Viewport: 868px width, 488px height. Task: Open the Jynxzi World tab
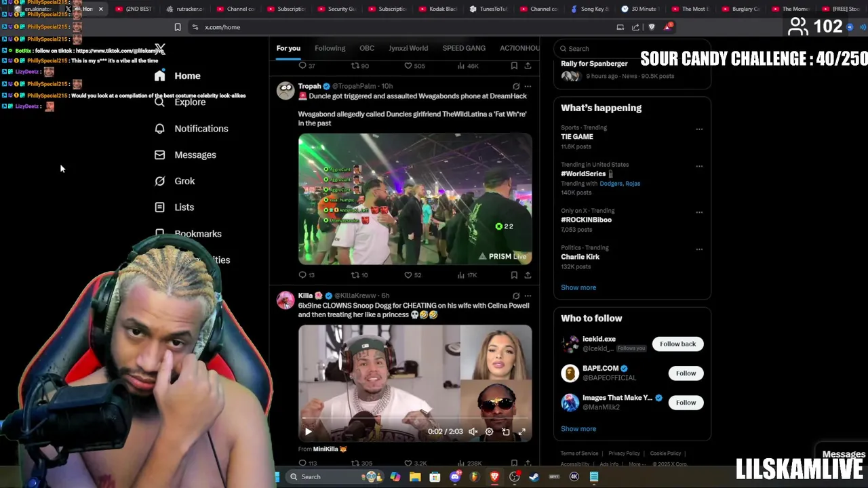[x=408, y=48]
